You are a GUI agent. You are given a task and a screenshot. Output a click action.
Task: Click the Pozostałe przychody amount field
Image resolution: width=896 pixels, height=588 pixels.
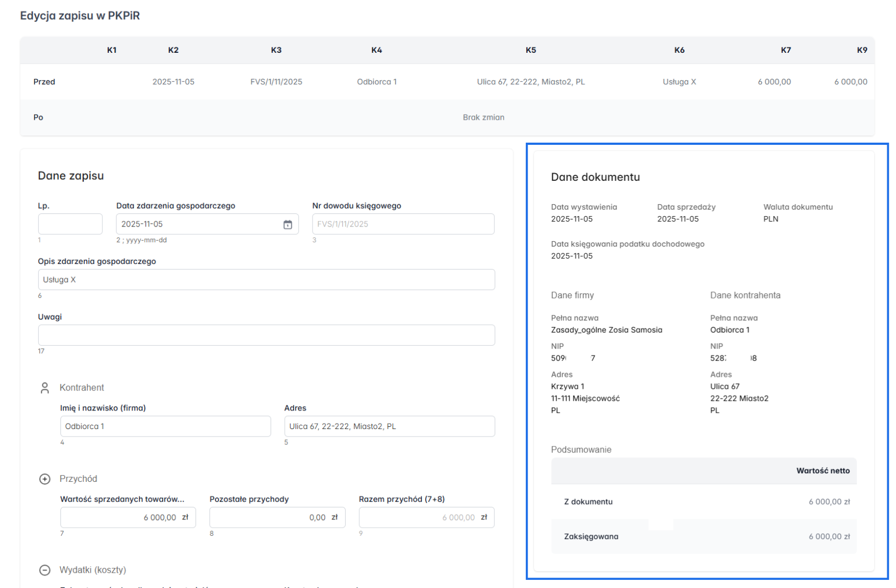click(x=277, y=518)
